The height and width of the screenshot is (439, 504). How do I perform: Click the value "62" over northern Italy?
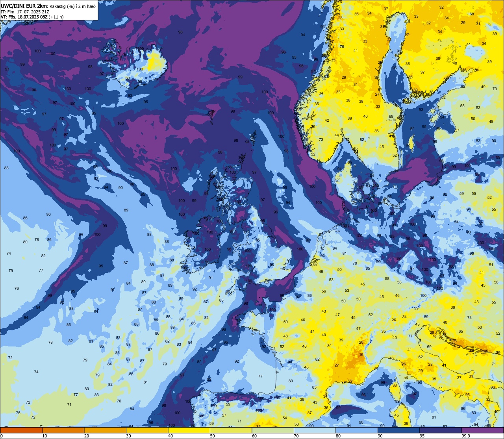(421, 357)
